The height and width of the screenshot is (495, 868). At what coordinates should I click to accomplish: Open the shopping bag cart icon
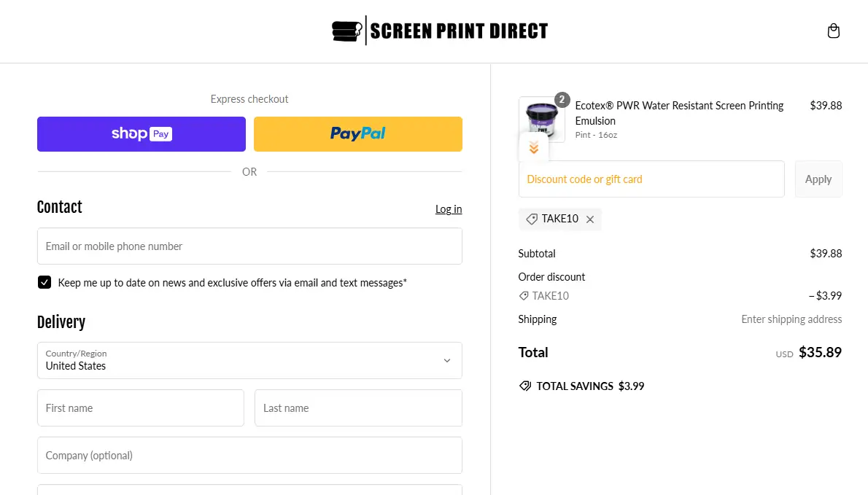pos(834,31)
